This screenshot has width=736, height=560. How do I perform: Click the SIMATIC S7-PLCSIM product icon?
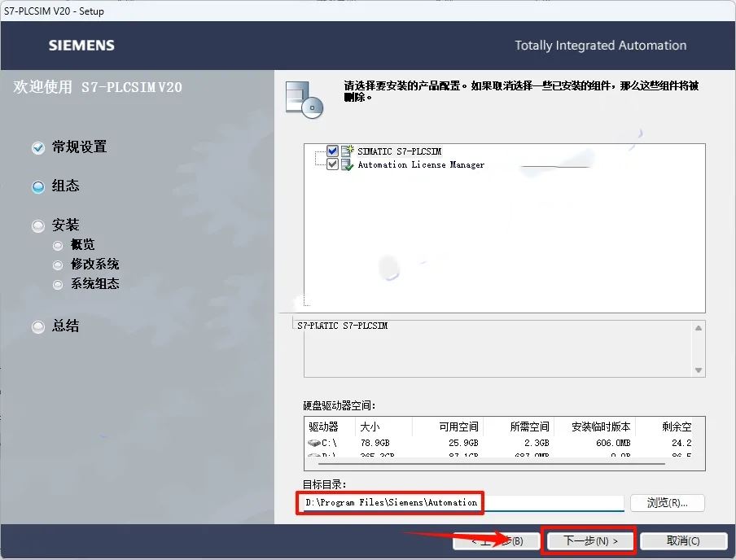point(348,151)
